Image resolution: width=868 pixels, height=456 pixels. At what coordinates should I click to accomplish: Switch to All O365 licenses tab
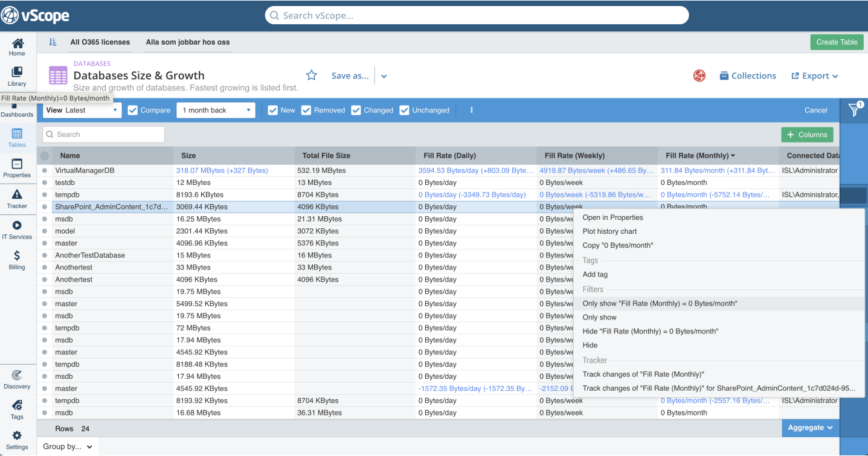tap(100, 42)
